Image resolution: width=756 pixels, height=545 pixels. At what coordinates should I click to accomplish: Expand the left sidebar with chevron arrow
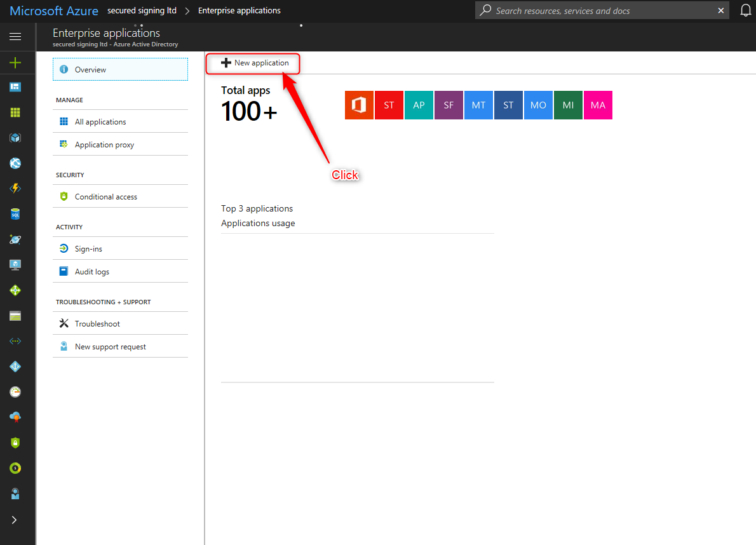15,520
